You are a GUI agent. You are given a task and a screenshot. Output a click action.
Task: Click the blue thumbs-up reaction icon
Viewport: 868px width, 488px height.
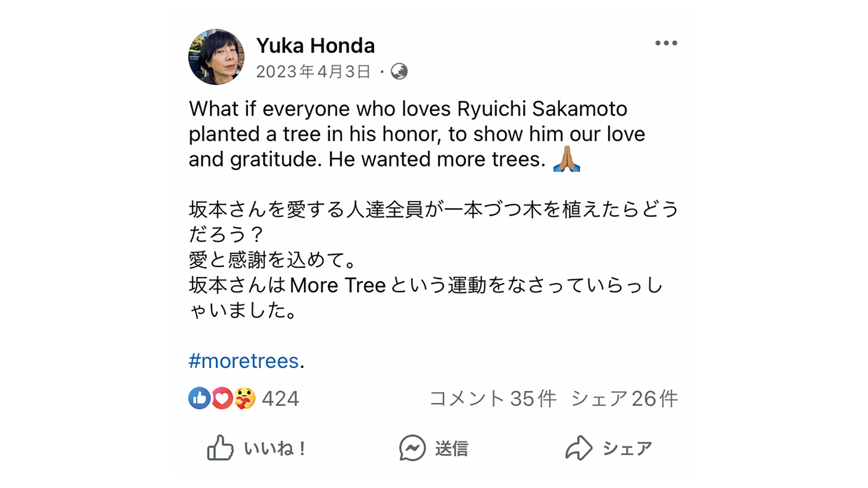point(199,398)
